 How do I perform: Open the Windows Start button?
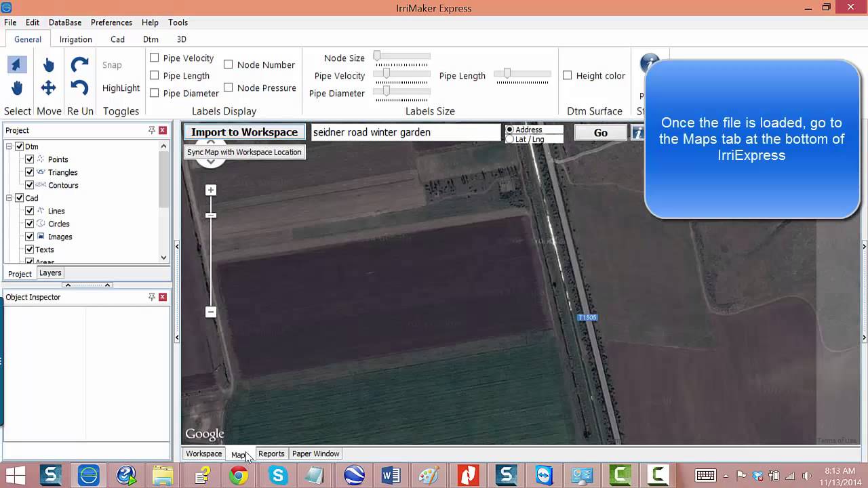point(15,475)
